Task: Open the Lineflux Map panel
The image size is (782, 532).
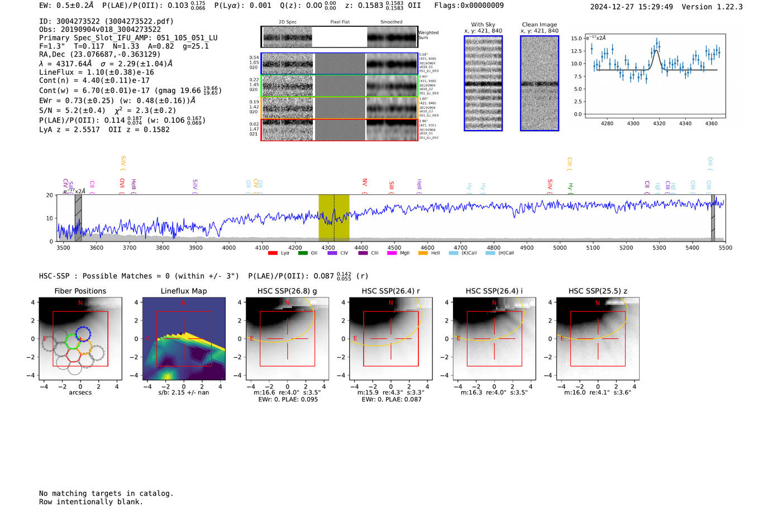Action: 184,339
